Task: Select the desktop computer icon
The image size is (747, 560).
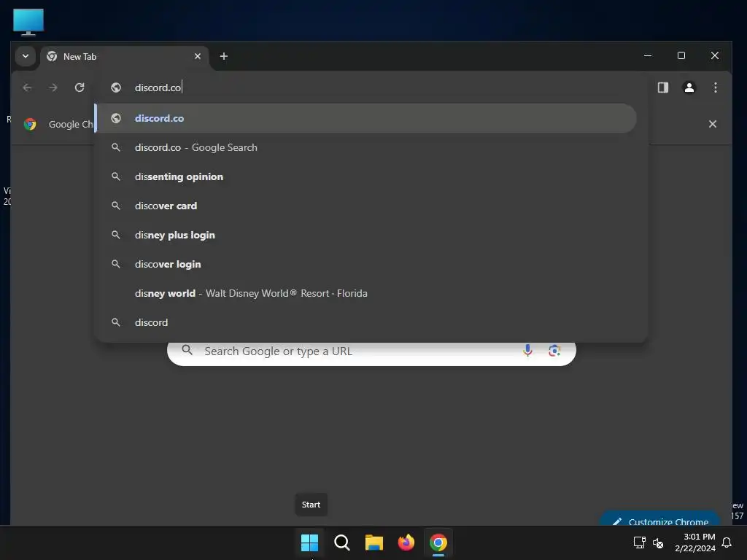Action: point(28,22)
